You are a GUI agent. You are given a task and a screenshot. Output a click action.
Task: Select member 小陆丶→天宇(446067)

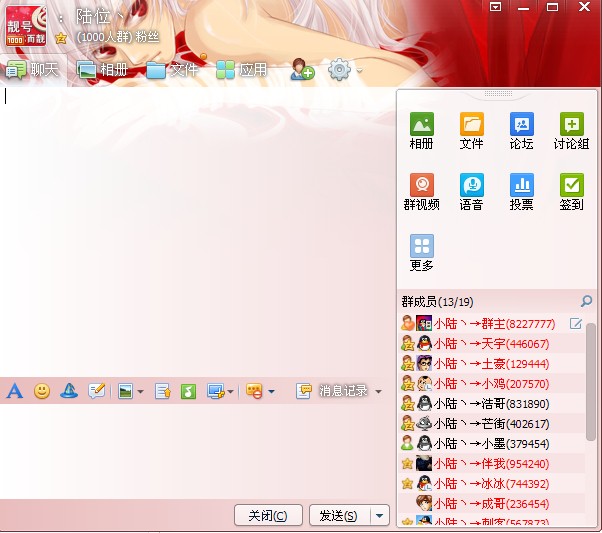tap(491, 344)
